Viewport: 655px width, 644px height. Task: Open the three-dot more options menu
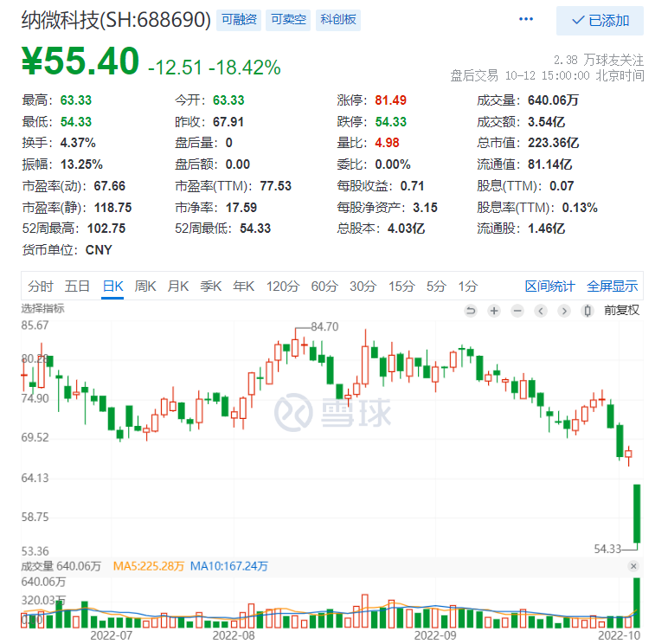click(525, 19)
